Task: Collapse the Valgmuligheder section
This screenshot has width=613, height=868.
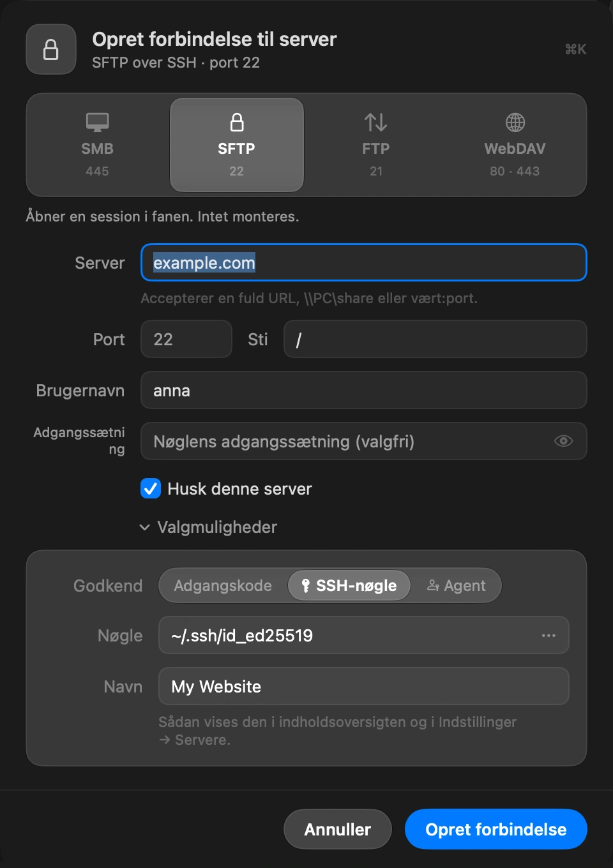Action: [209, 527]
